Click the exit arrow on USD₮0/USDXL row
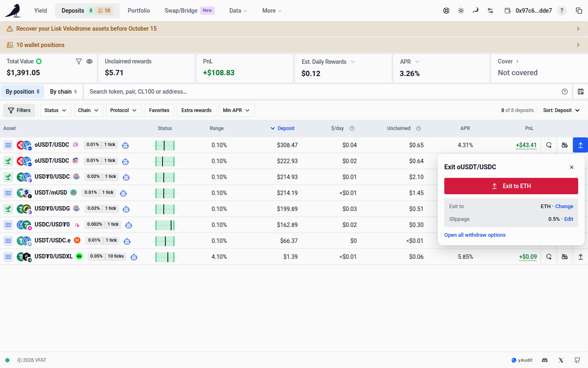The image size is (588, 368). pyautogui.click(x=581, y=257)
